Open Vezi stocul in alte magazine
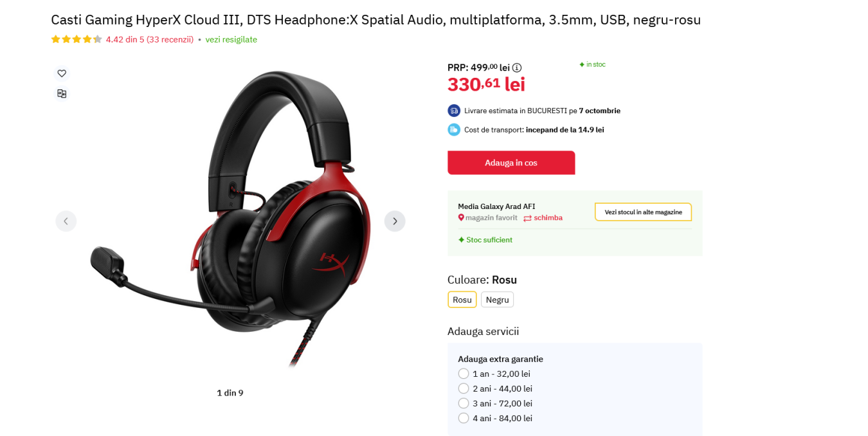 click(x=643, y=212)
